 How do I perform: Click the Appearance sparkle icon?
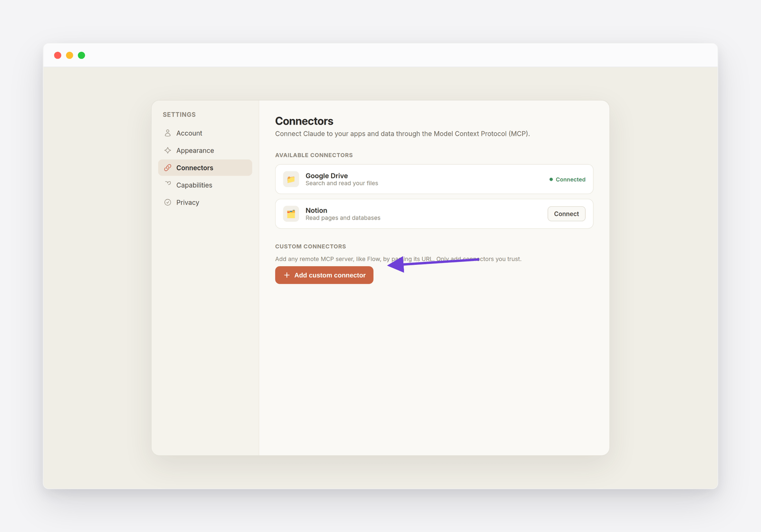coord(167,150)
